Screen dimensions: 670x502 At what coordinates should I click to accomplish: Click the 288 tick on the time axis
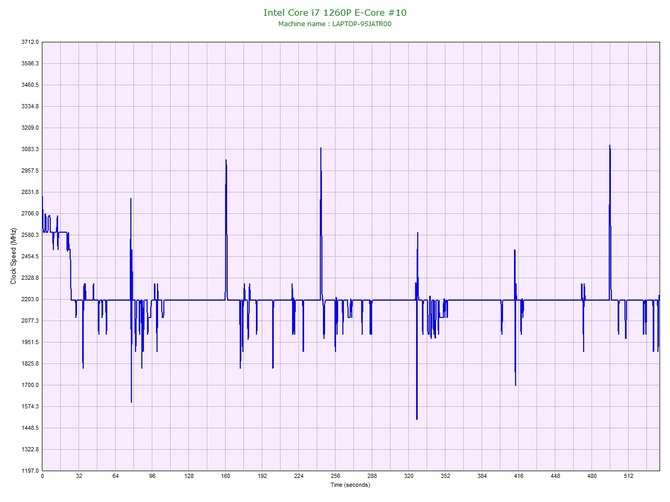(372, 476)
